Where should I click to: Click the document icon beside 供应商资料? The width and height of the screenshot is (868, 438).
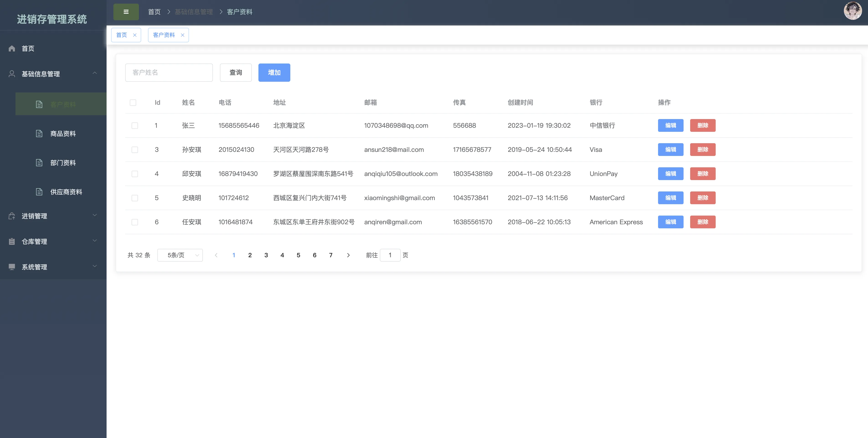[39, 192]
